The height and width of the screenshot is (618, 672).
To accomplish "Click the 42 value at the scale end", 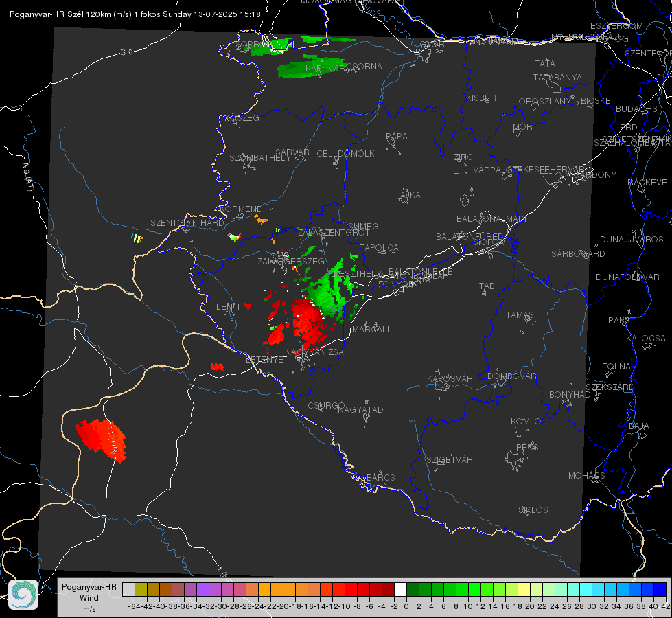I will click(x=665, y=606).
